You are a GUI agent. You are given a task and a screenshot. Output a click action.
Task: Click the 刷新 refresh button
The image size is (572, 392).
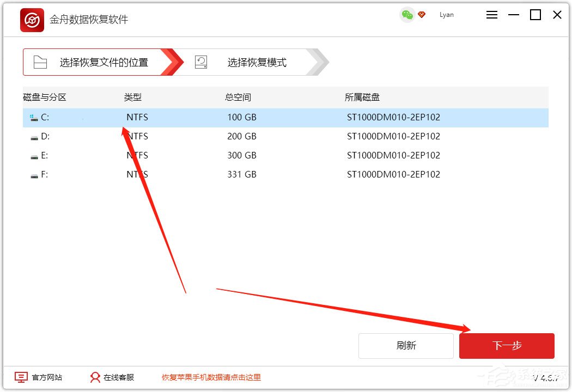[406, 346]
